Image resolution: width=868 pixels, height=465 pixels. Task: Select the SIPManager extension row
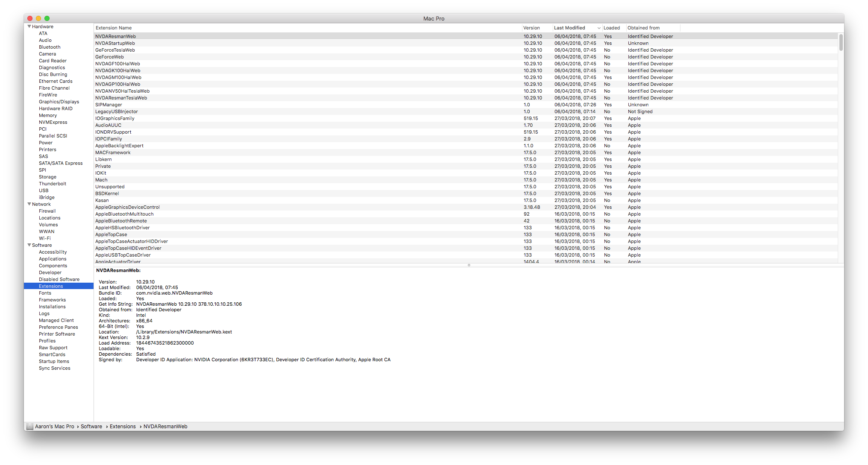tap(108, 105)
